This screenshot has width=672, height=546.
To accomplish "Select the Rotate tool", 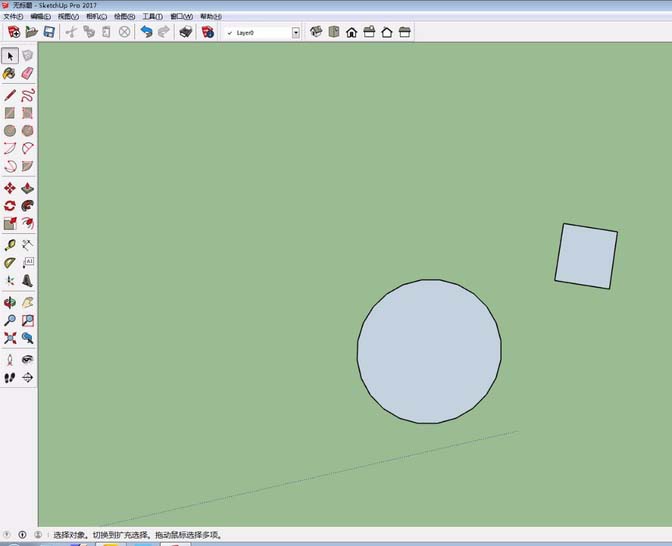I will (x=10, y=206).
